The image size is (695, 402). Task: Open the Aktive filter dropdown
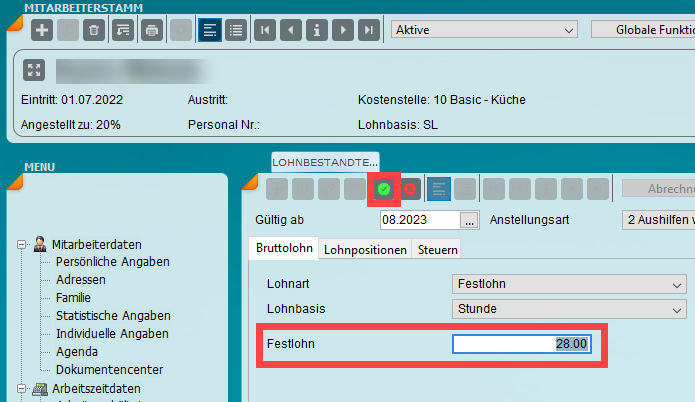click(484, 29)
